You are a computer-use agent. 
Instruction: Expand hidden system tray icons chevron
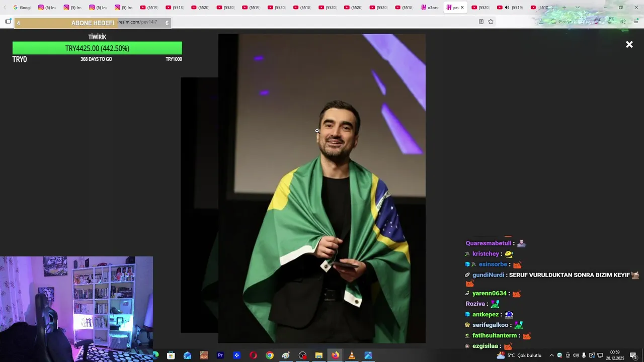551,355
